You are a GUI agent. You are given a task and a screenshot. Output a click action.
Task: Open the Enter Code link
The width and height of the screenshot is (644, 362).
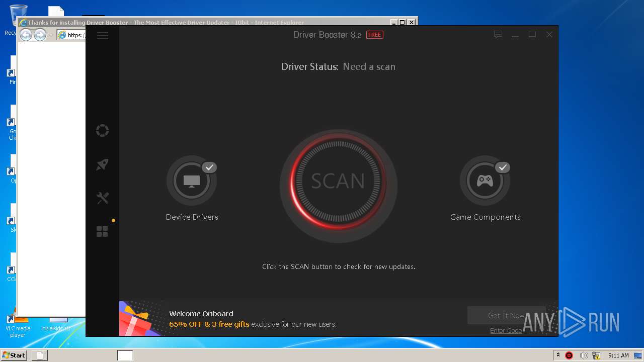coord(506,330)
